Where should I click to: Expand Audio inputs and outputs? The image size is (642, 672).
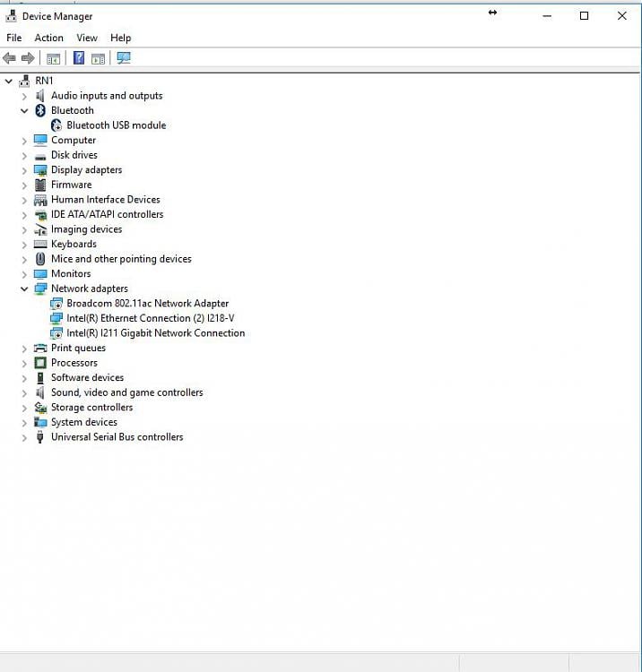point(24,96)
